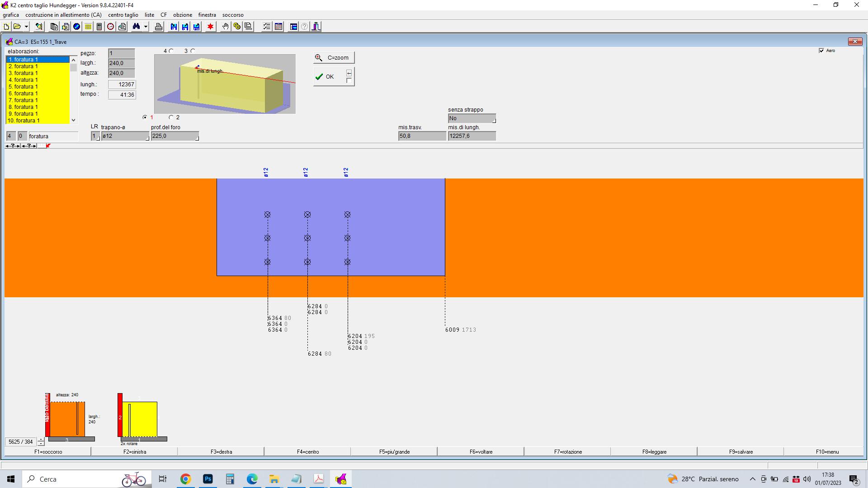Image resolution: width=868 pixels, height=488 pixels.
Task: Click the machine tower toolbar icon
Action: (x=316, y=27)
